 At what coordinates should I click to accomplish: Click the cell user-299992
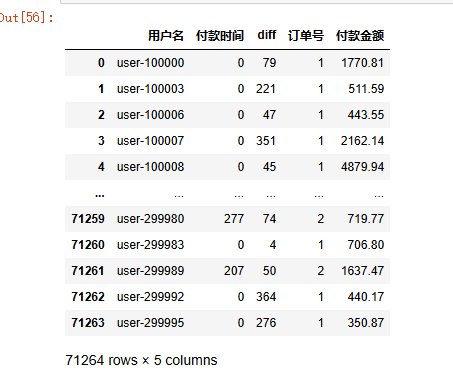pos(150,297)
